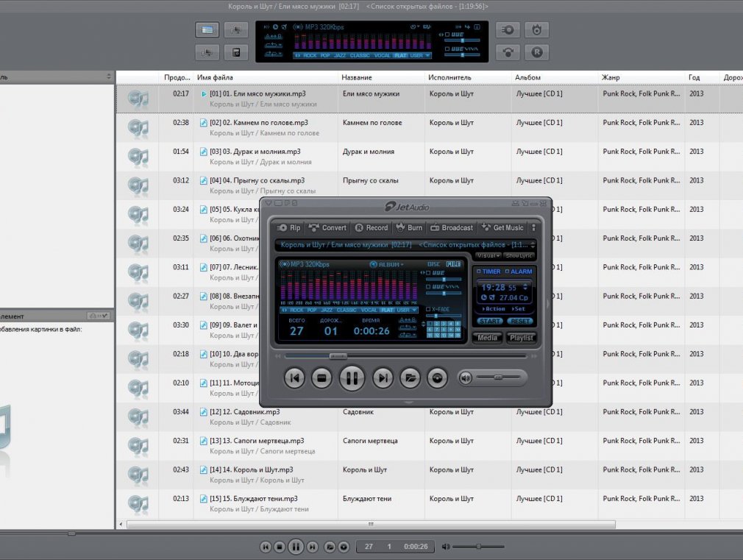
Task: Click the Show Lyric button
Action: point(519,255)
